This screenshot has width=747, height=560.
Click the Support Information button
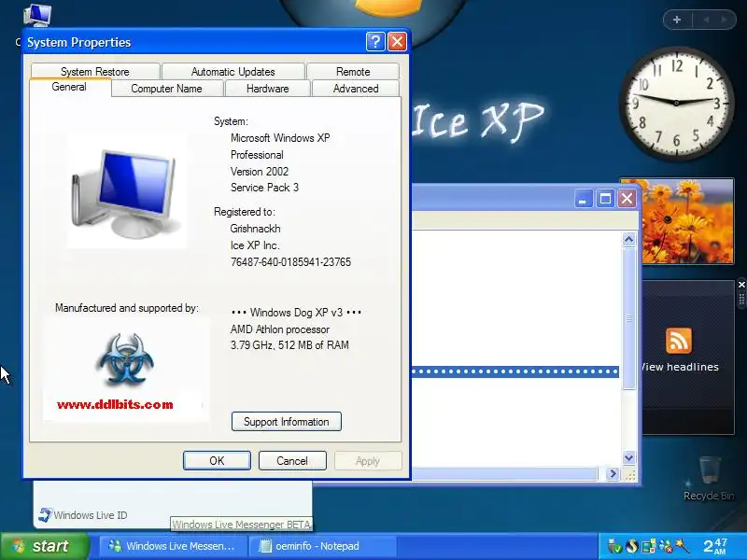point(287,422)
